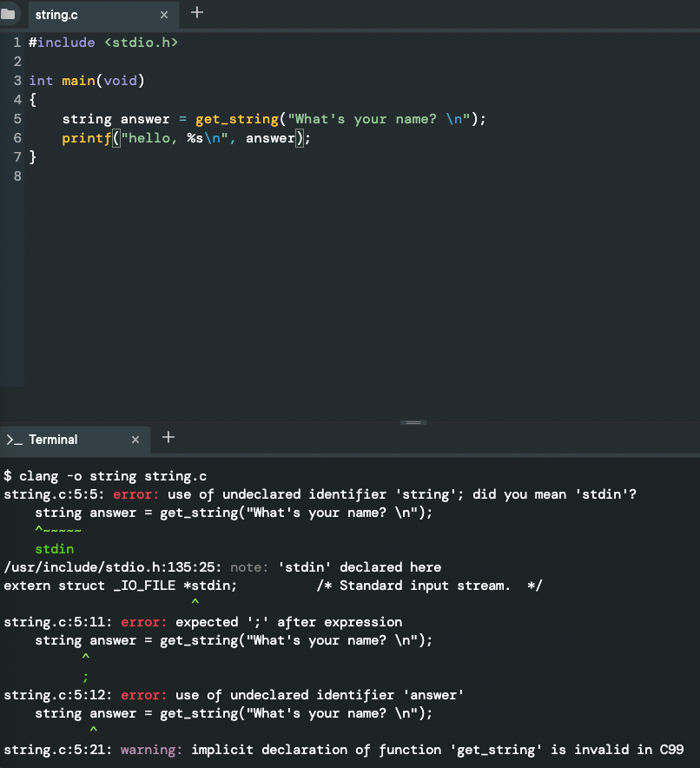Click the terminal prompt icon in tab
The image size is (700, 768).
tap(14, 440)
